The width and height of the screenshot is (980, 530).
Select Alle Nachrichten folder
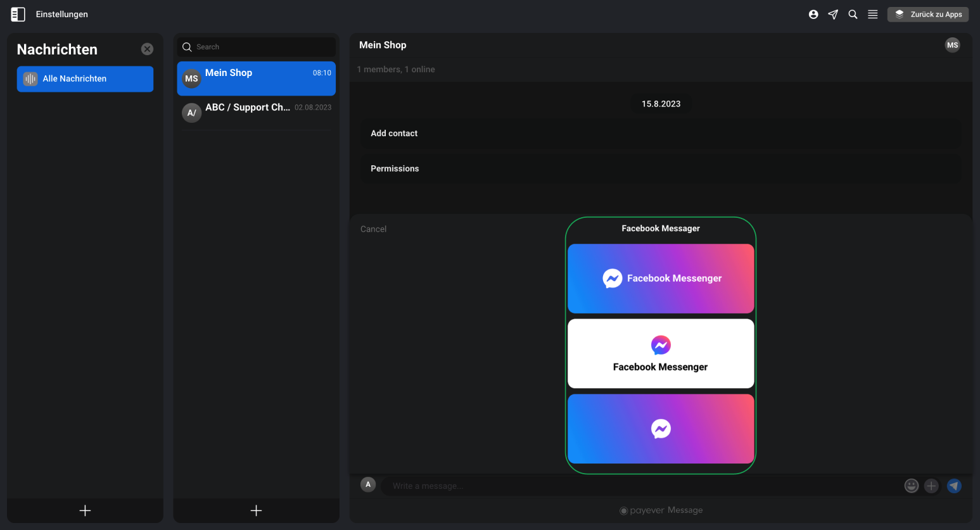click(85, 79)
